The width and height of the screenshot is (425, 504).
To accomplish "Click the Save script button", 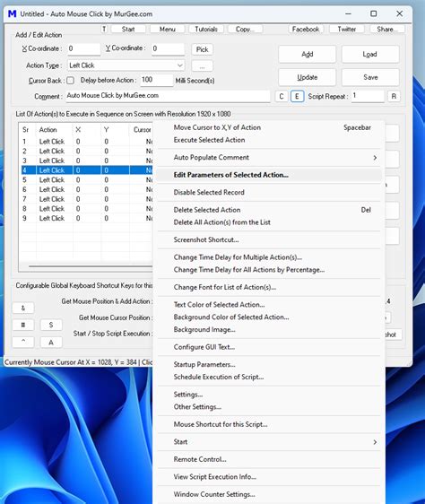I will coord(370,77).
